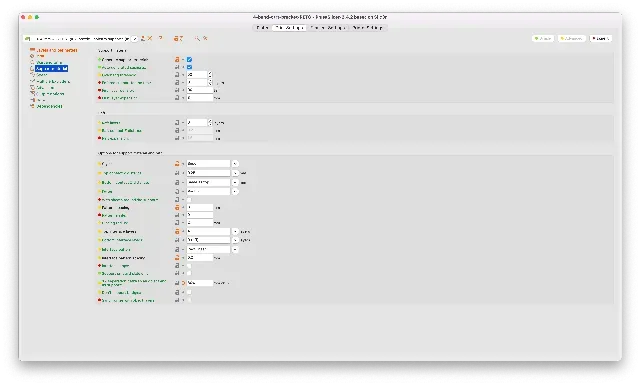
Task: Click orange reset arrow for XY separation row
Action: 183,283
